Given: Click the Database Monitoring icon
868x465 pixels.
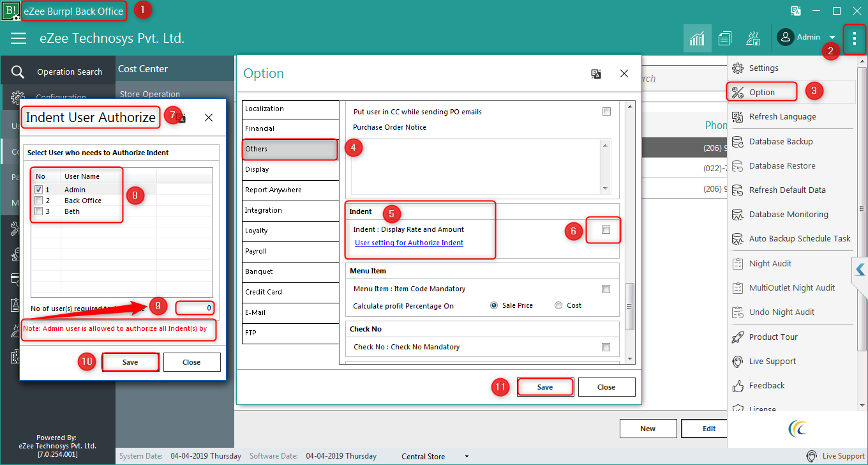Looking at the screenshot, I should [738, 215].
